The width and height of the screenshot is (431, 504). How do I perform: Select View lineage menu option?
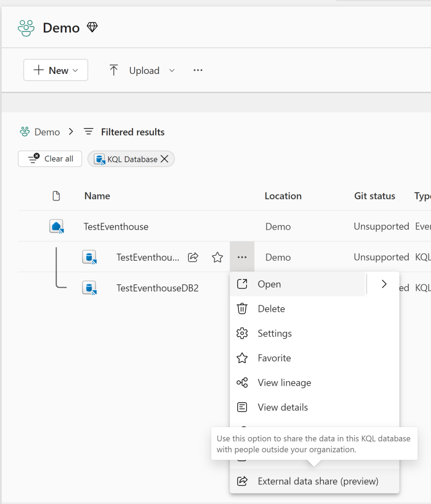point(284,383)
